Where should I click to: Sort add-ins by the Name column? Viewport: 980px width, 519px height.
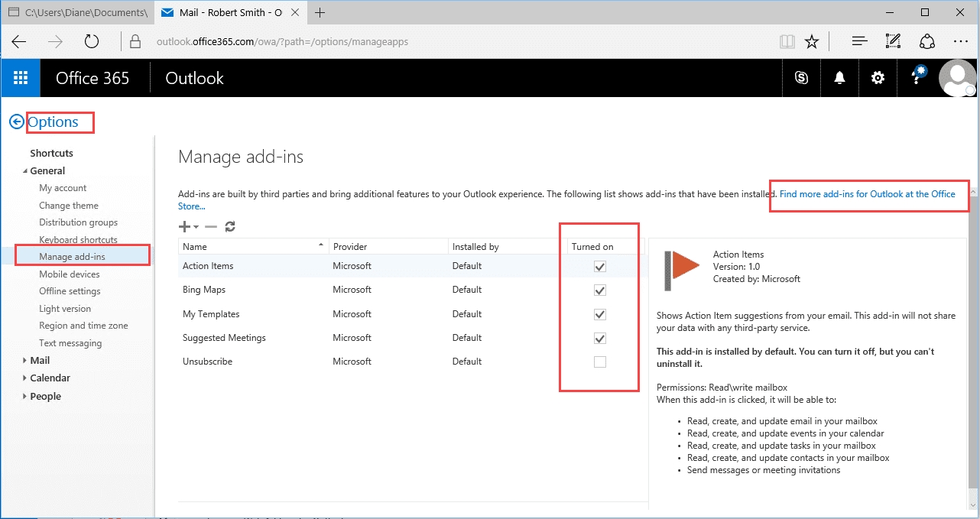click(x=254, y=246)
